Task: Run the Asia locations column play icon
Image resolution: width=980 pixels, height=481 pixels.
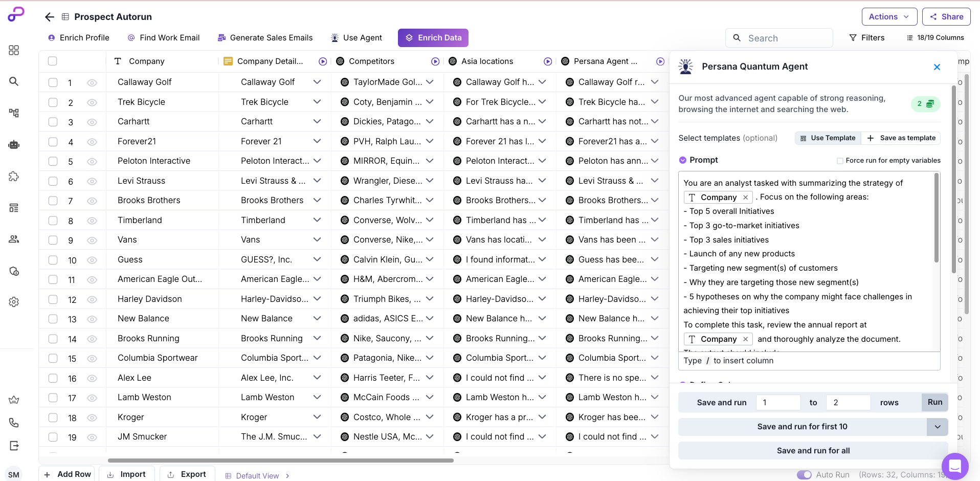Action: point(548,61)
